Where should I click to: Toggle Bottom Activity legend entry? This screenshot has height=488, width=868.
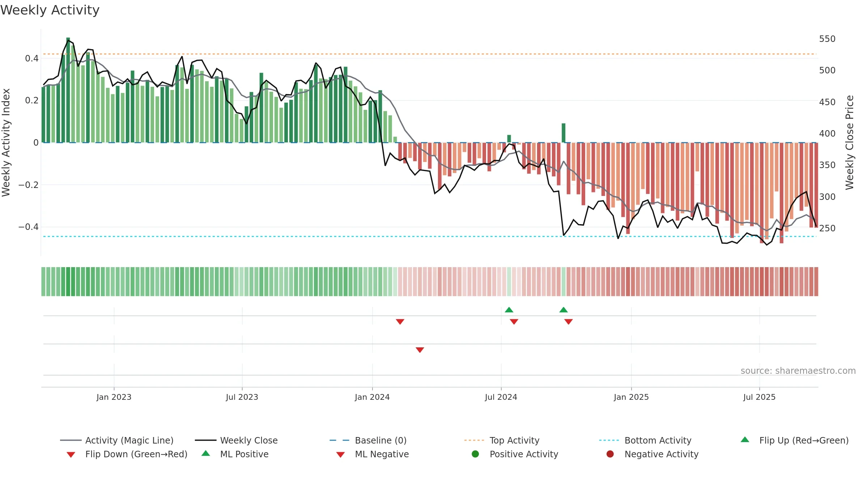pos(645,440)
